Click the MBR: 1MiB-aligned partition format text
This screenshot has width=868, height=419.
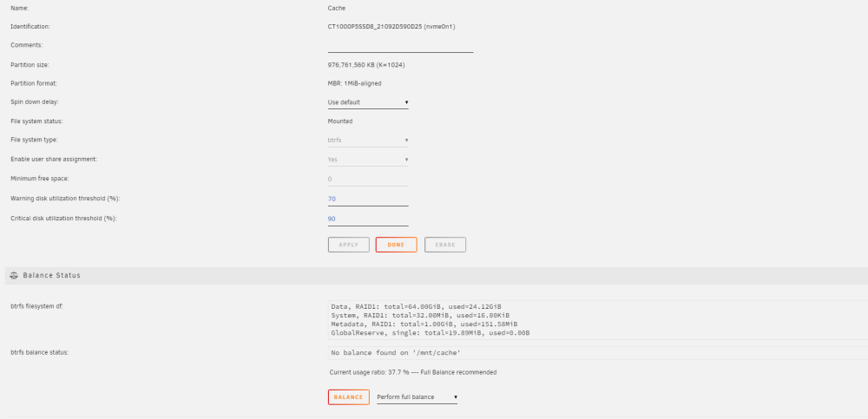(x=354, y=83)
